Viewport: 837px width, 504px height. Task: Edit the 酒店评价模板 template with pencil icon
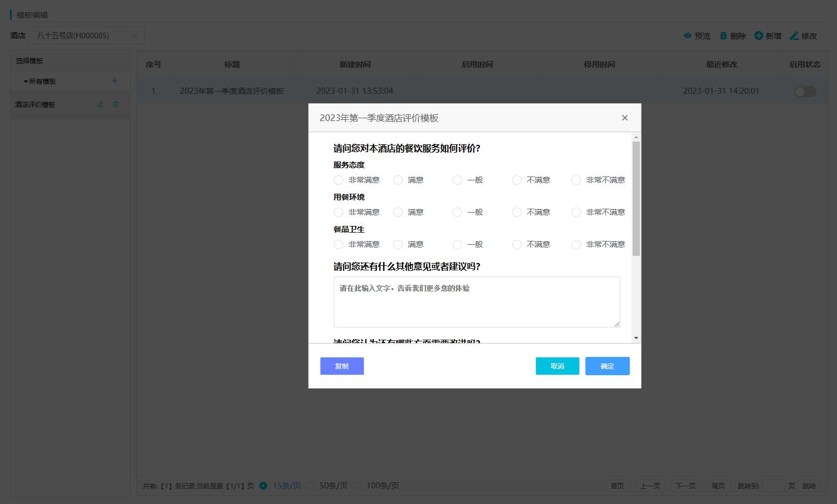pos(101,104)
